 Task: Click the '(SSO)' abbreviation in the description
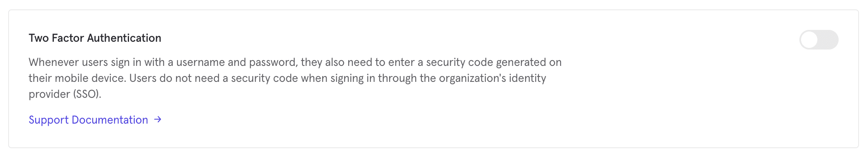[87, 94]
